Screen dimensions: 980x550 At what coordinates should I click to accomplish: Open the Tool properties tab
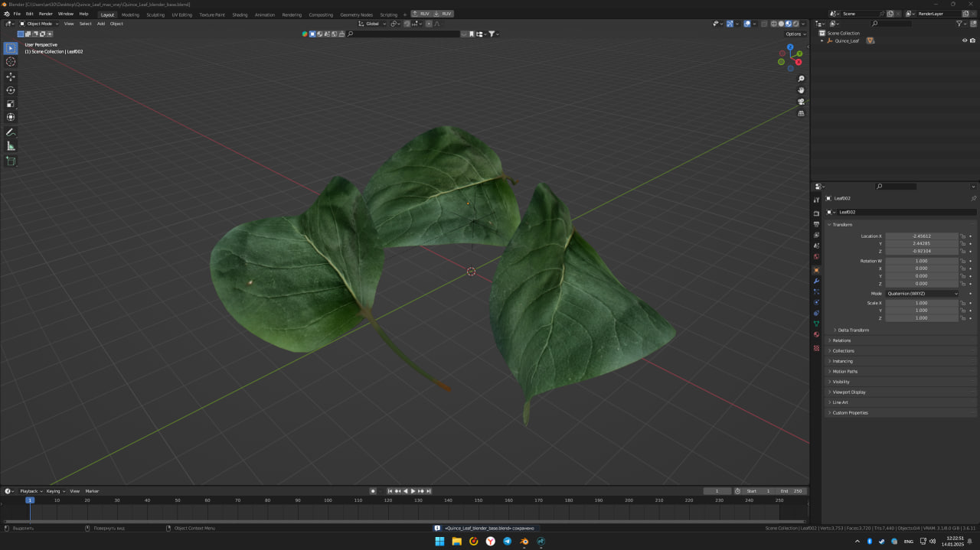coord(816,200)
